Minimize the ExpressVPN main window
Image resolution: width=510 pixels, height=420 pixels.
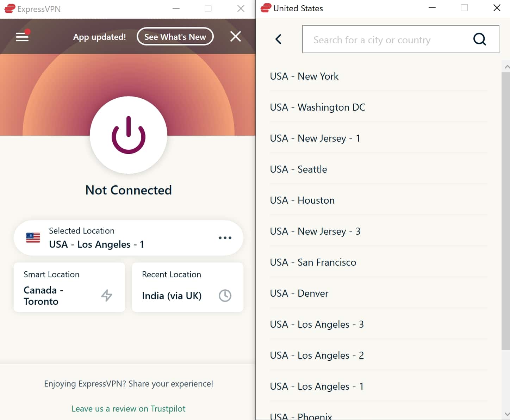176,8
